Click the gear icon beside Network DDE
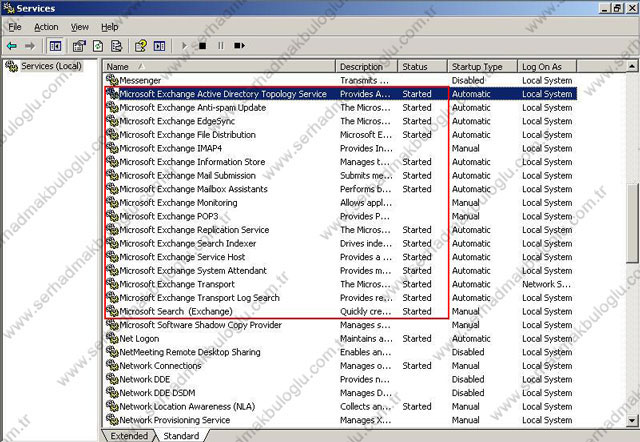The width and height of the screenshot is (640, 442). [112, 379]
